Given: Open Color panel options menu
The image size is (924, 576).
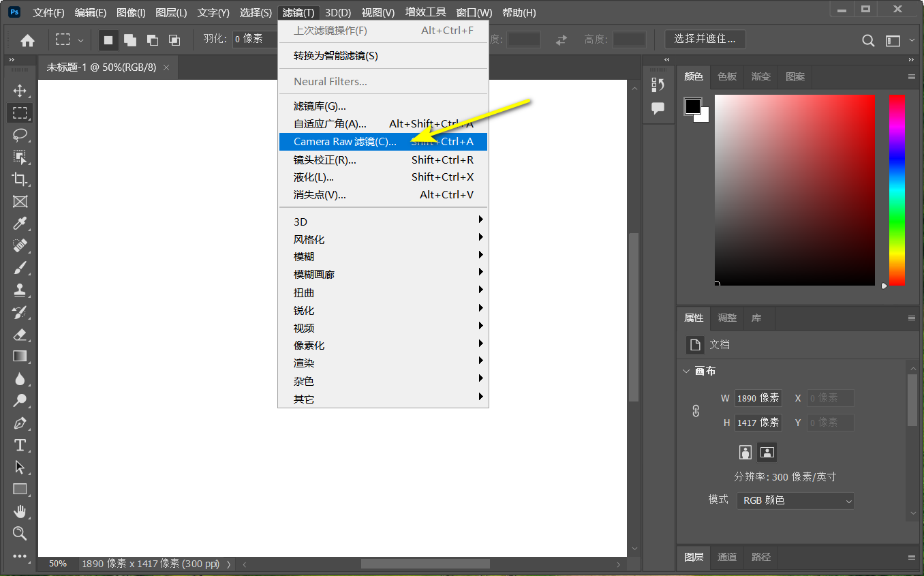Looking at the screenshot, I should pyautogui.click(x=912, y=77).
